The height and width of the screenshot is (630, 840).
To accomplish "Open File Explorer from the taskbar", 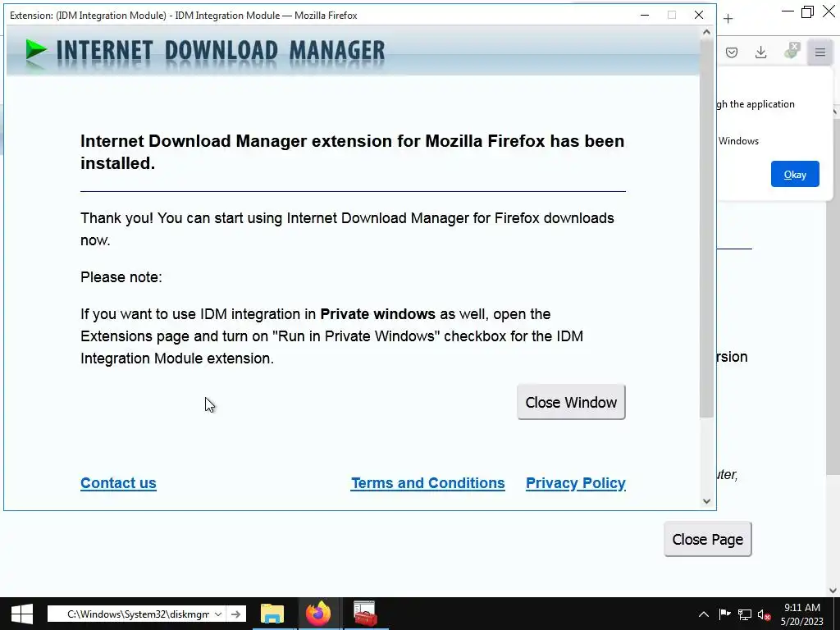I will tap(272, 614).
